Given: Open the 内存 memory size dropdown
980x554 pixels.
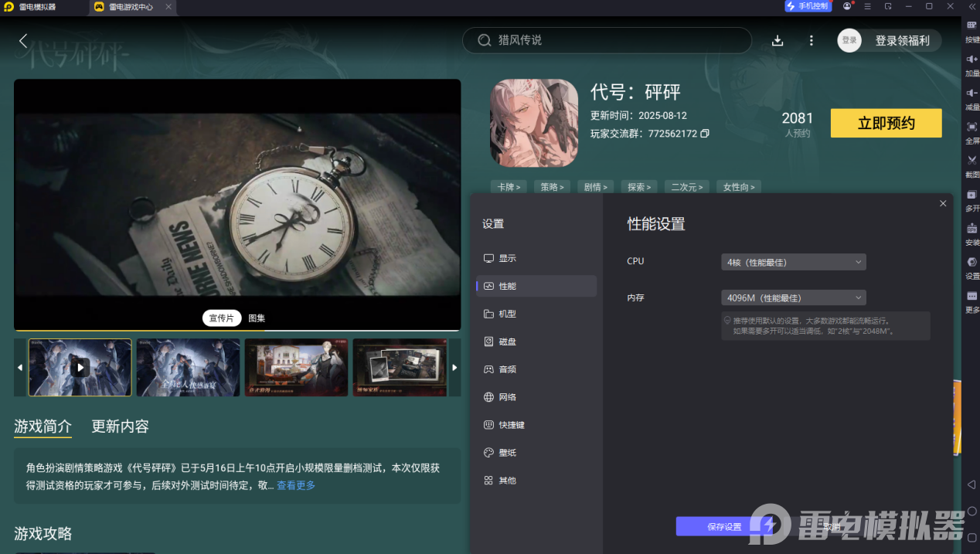Looking at the screenshot, I should pyautogui.click(x=793, y=297).
